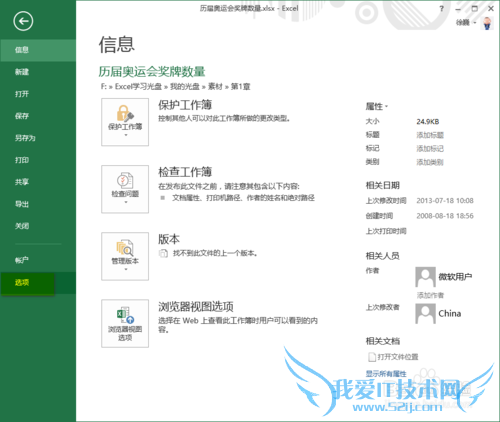Click last modified time 2013-07-18 10:08

445,201
